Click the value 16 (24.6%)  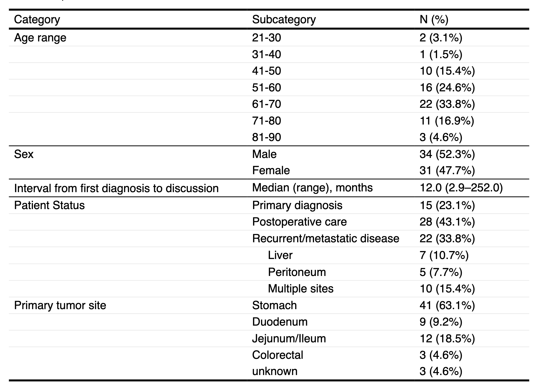(x=447, y=87)
